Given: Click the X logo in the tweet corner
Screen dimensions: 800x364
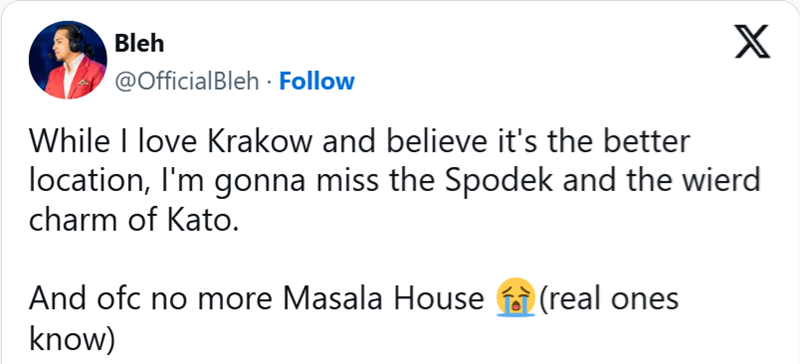Looking at the screenshot, I should point(752,42).
